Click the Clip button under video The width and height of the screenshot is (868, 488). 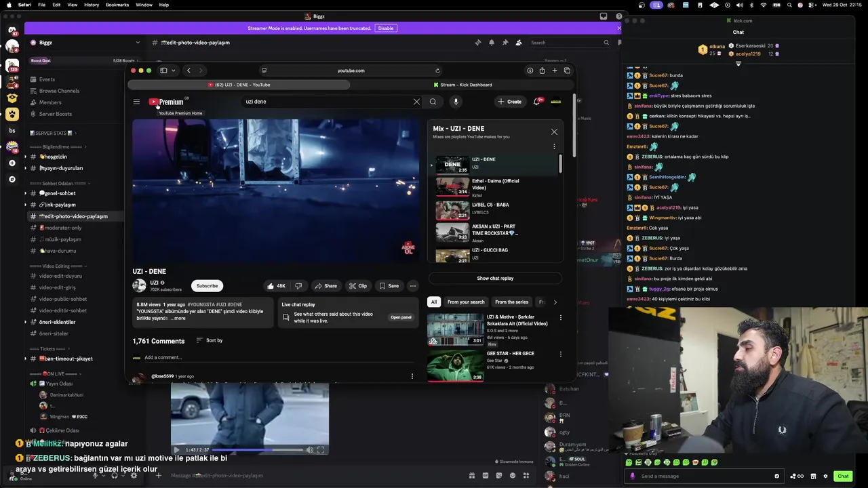point(357,286)
